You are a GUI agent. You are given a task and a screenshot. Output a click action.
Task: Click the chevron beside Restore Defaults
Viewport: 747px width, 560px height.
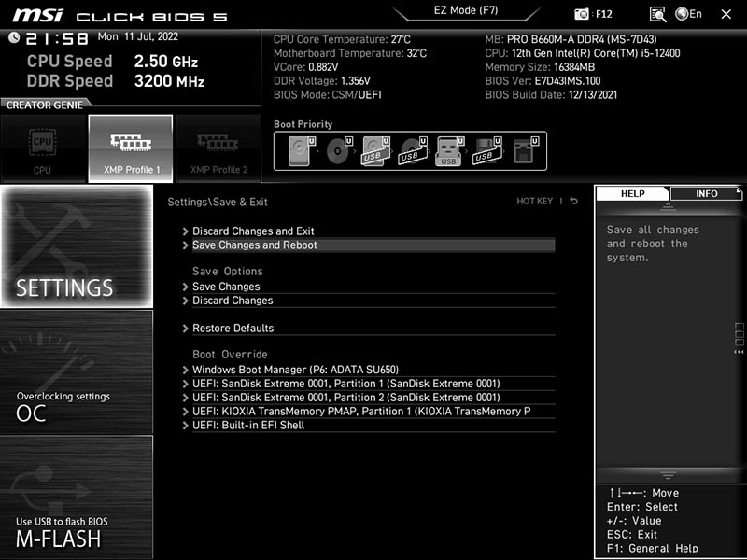point(185,329)
